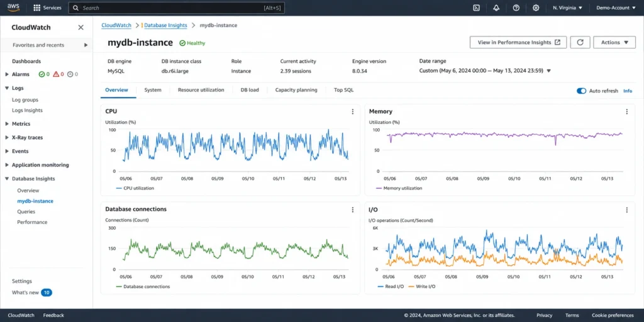Collapse the Logs section

[x=6, y=88]
